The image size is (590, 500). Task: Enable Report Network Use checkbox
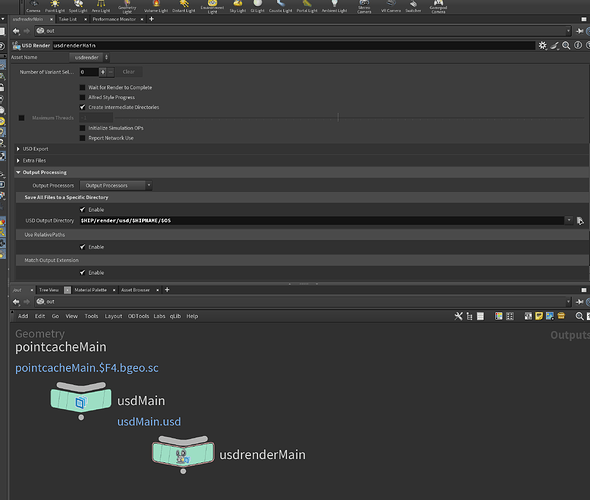click(x=82, y=138)
